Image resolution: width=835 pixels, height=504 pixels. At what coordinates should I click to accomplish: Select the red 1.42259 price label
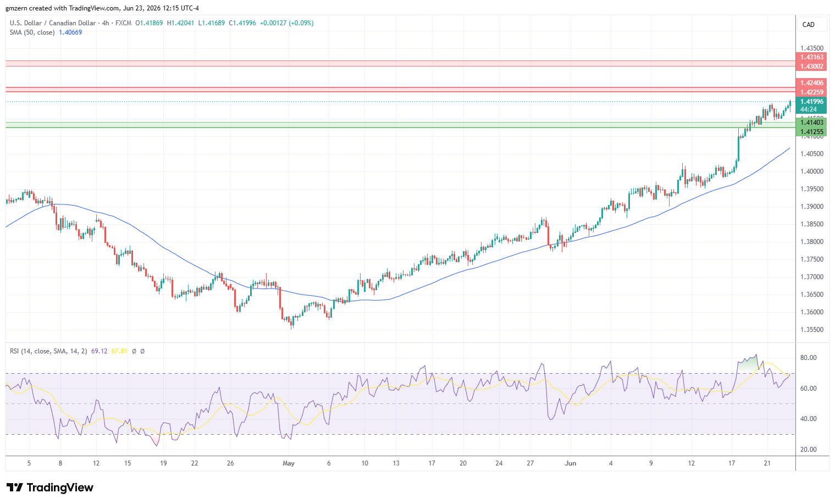[x=811, y=92]
